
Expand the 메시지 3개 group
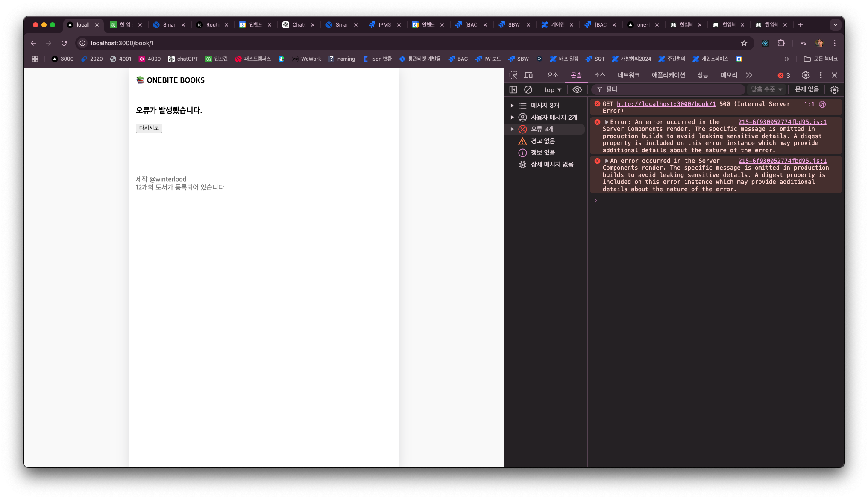512,105
